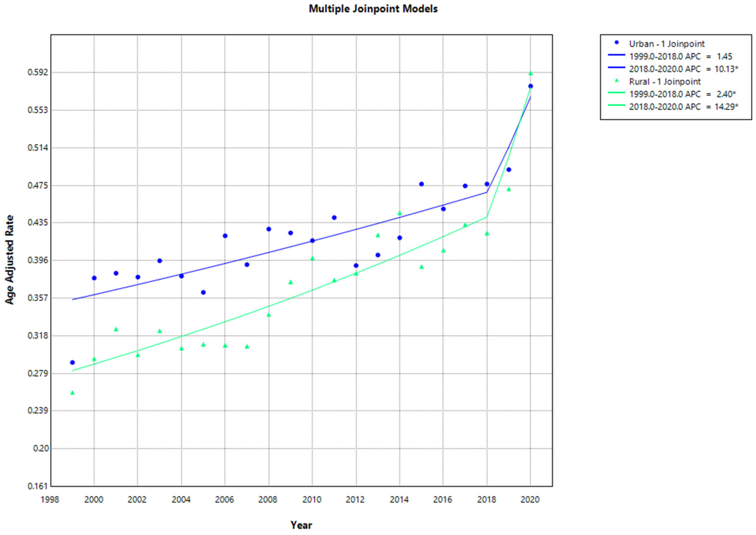Click the 'Year' x-axis title
The height and width of the screenshot is (535, 756).
(301, 525)
